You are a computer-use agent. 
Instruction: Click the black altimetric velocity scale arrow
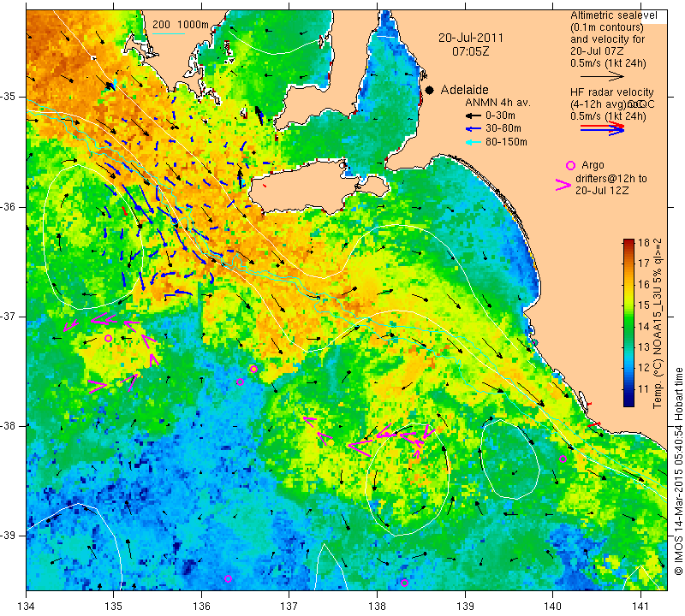603,76
